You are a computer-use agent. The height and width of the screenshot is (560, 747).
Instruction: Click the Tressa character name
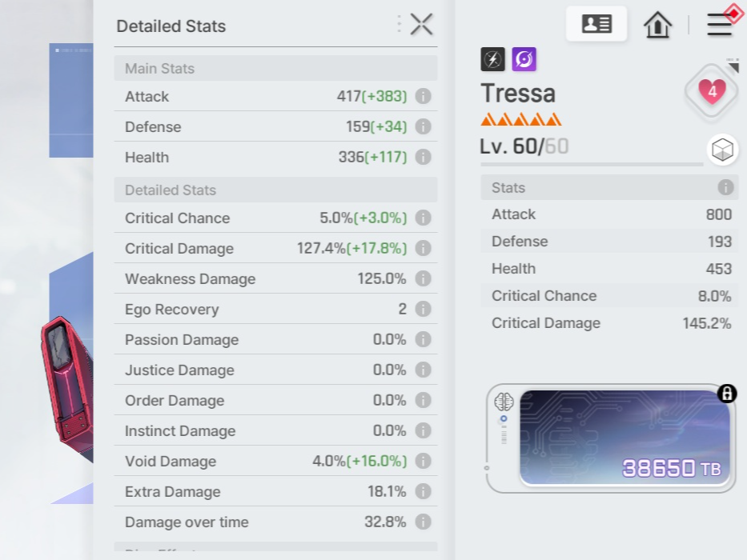(x=518, y=94)
